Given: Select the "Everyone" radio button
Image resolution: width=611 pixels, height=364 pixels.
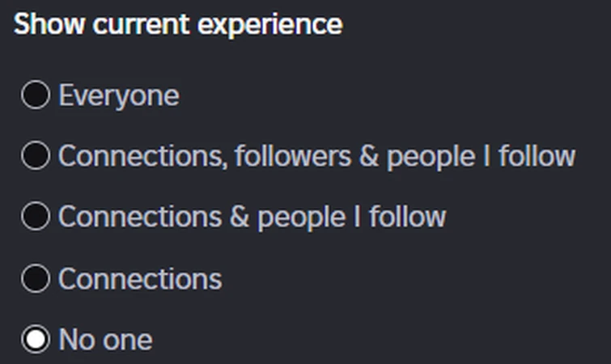Looking at the screenshot, I should click(36, 95).
